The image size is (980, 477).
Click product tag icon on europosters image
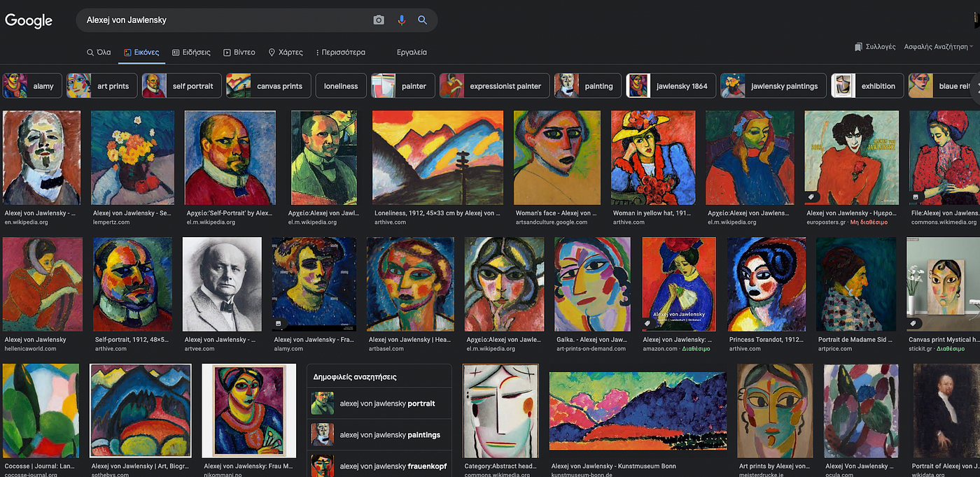[x=811, y=197]
